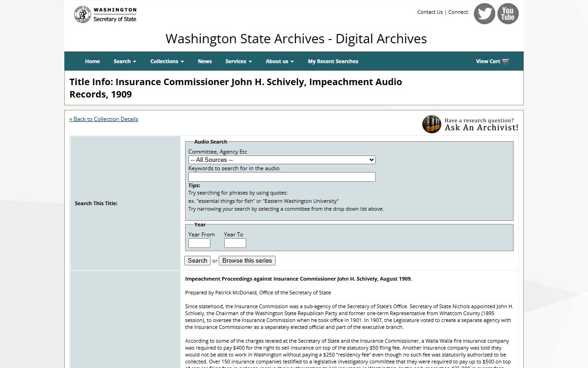Click the Ask An Archivist banner

(x=470, y=124)
